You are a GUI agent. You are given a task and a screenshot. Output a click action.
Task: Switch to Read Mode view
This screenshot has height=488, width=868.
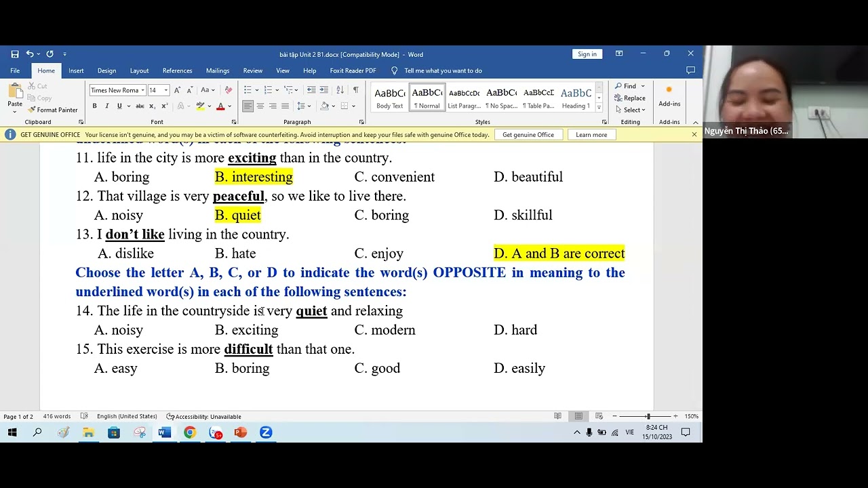coord(557,416)
